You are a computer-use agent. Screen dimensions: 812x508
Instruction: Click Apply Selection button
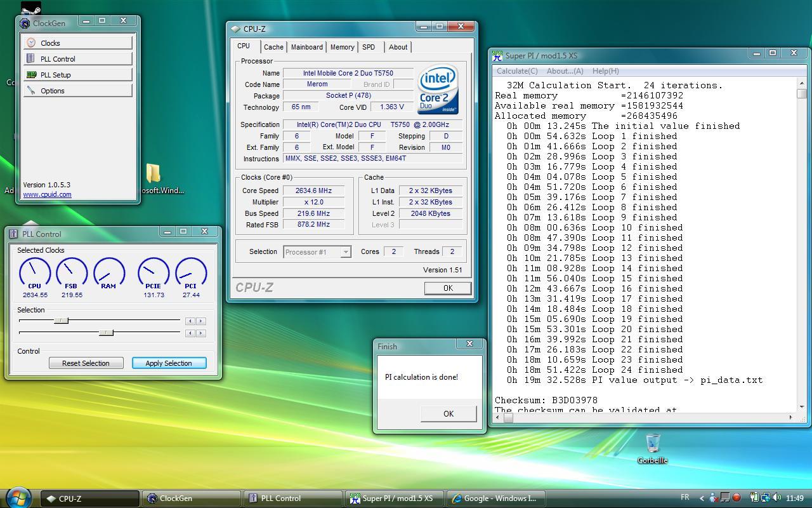[169, 363]
